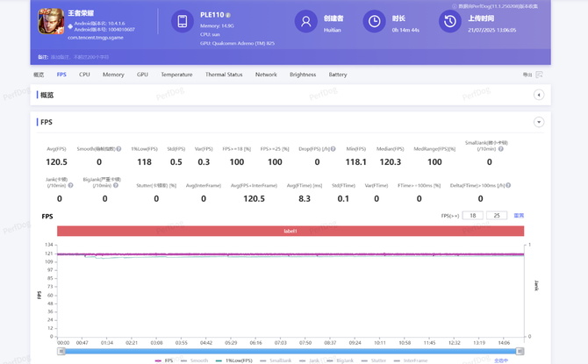Click the creator user icon
Screen dimensions: 588x364
coord(305,22)
